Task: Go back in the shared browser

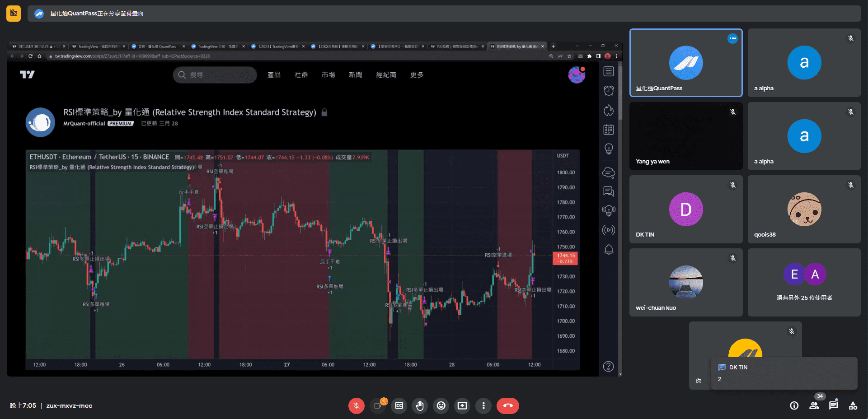Action: pyautogui.click(x=13, y=56)
